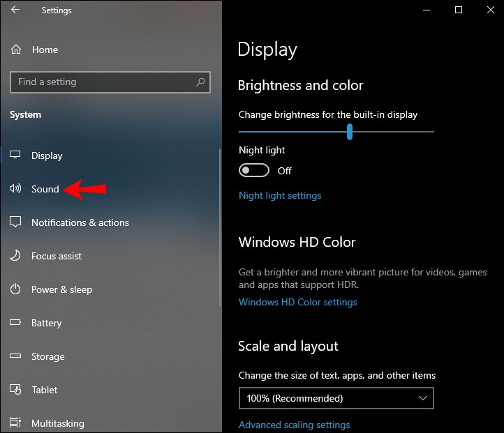504x433 pixels.
Task: Click the Display monitor icon
Action: pyautogui.click(x=15, y=155)
